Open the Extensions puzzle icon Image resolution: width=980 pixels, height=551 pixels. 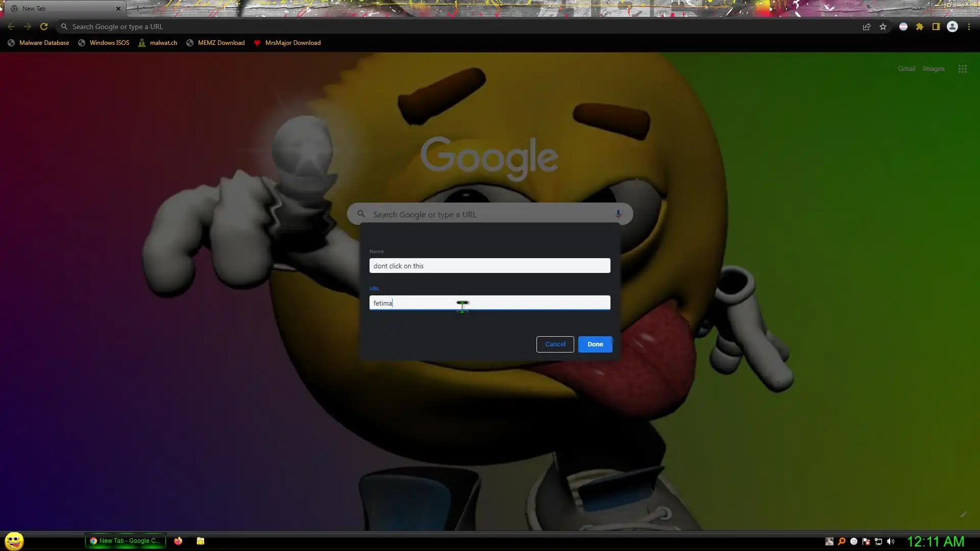[920, 27]
